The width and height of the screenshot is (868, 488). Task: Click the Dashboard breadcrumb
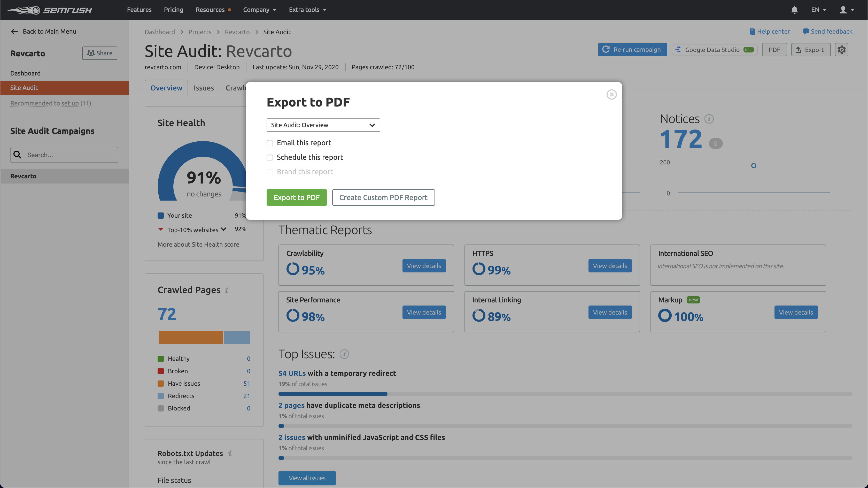coord(160,32)
